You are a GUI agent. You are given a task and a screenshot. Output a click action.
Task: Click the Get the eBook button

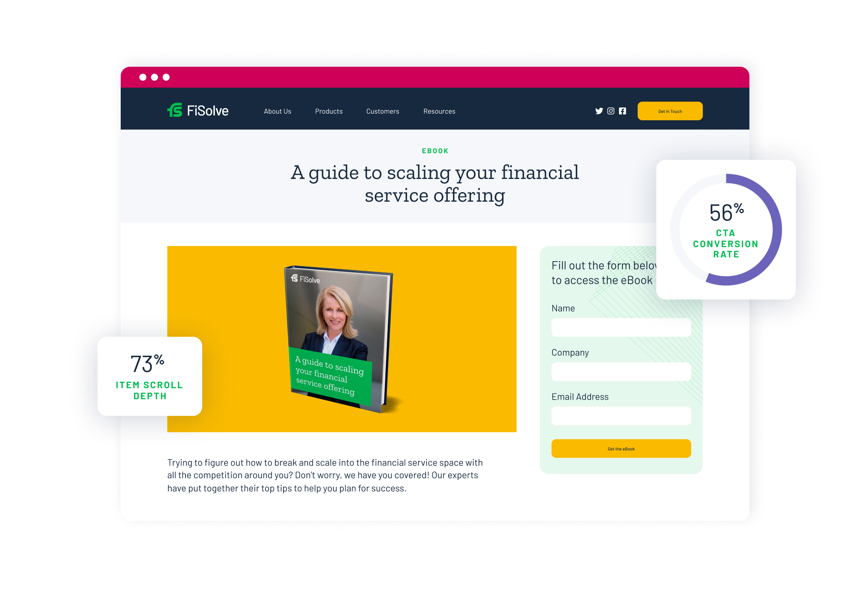621,448
